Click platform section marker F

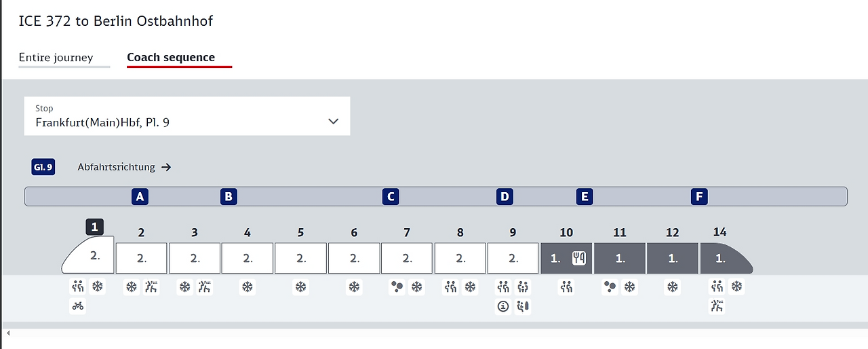point(699,197)
